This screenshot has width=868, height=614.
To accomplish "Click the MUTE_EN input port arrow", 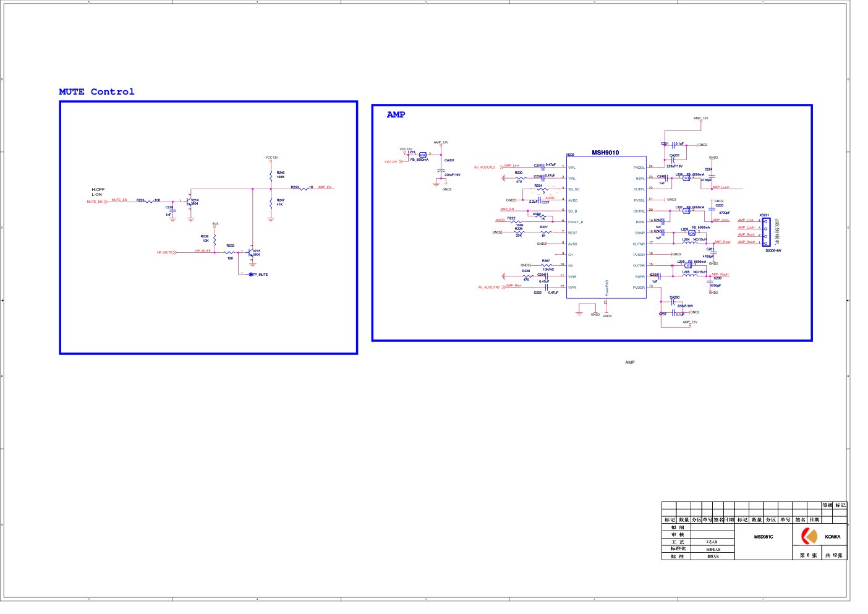I will [106, 202].
